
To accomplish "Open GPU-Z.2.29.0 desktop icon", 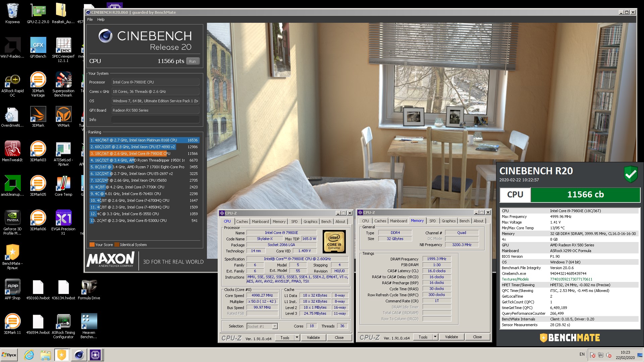I will point(38,13).
